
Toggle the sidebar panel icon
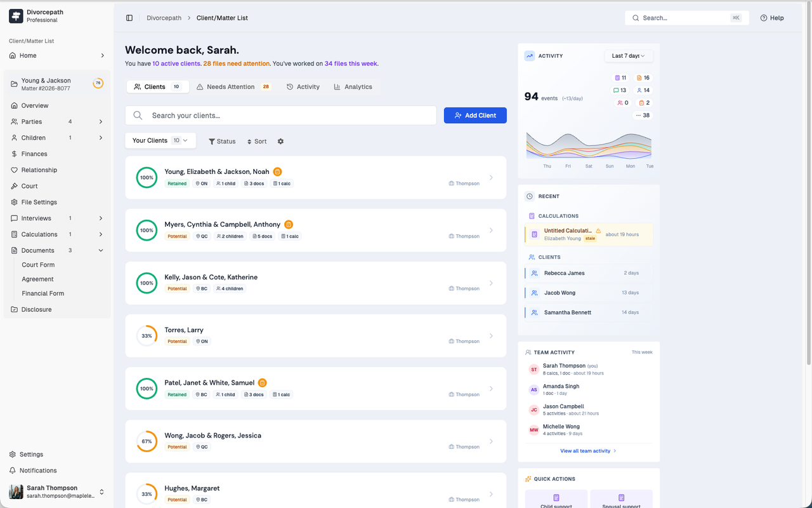[129, 18]
